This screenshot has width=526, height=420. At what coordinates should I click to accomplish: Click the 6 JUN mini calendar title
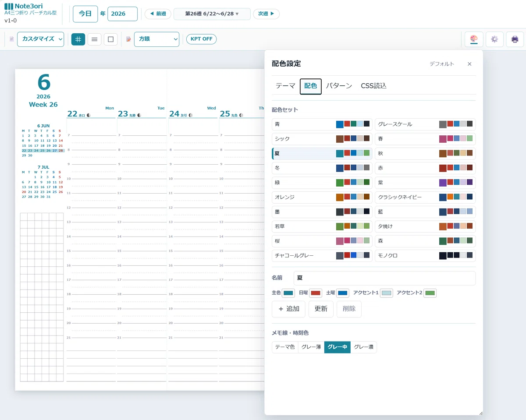43,126
